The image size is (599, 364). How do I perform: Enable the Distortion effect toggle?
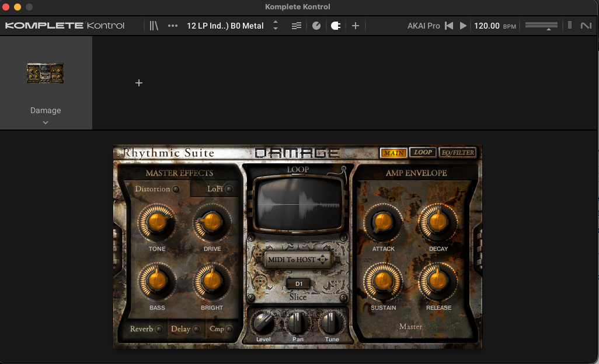176,189
